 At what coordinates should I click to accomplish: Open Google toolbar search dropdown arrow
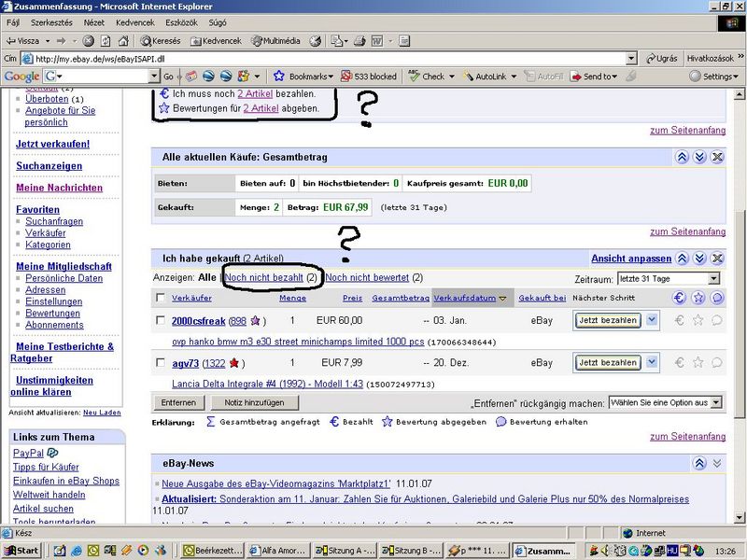pos(153,77)
